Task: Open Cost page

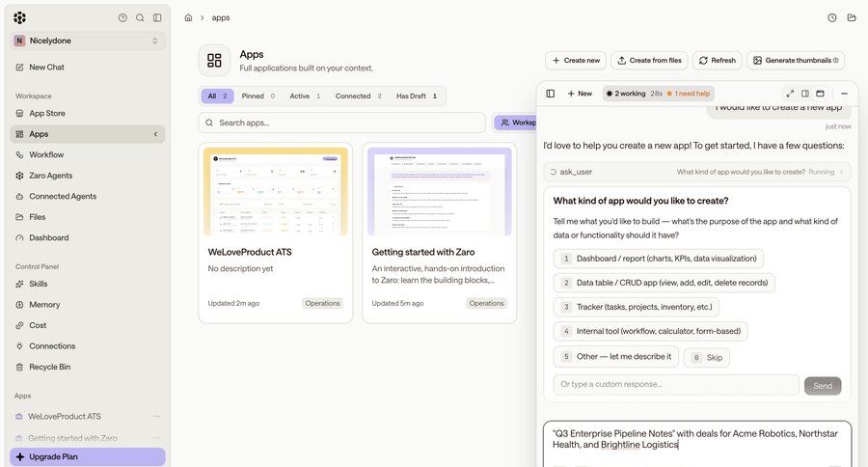Action: click(88, 325)
